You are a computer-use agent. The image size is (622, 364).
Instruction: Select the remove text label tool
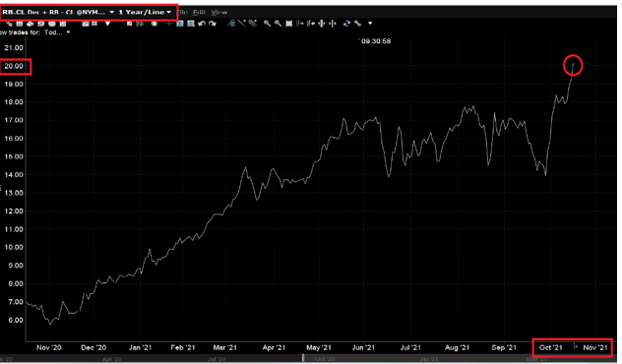[x=191, y=24]
